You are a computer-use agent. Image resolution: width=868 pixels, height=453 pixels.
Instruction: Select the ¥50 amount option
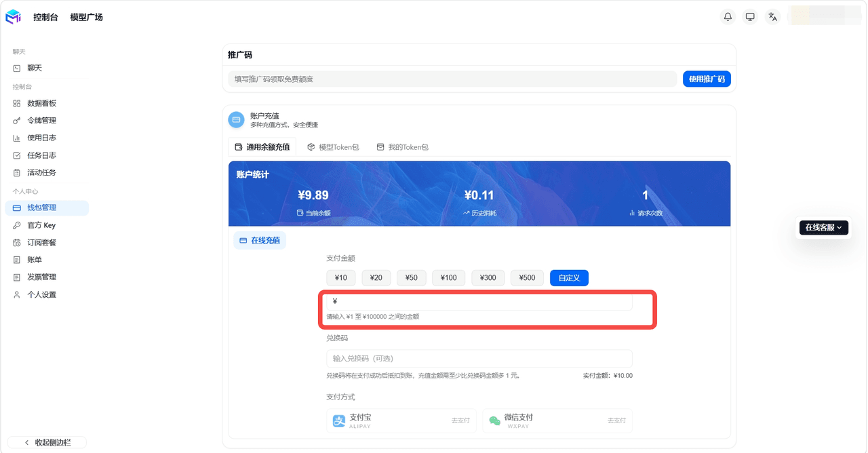point(412,278)
